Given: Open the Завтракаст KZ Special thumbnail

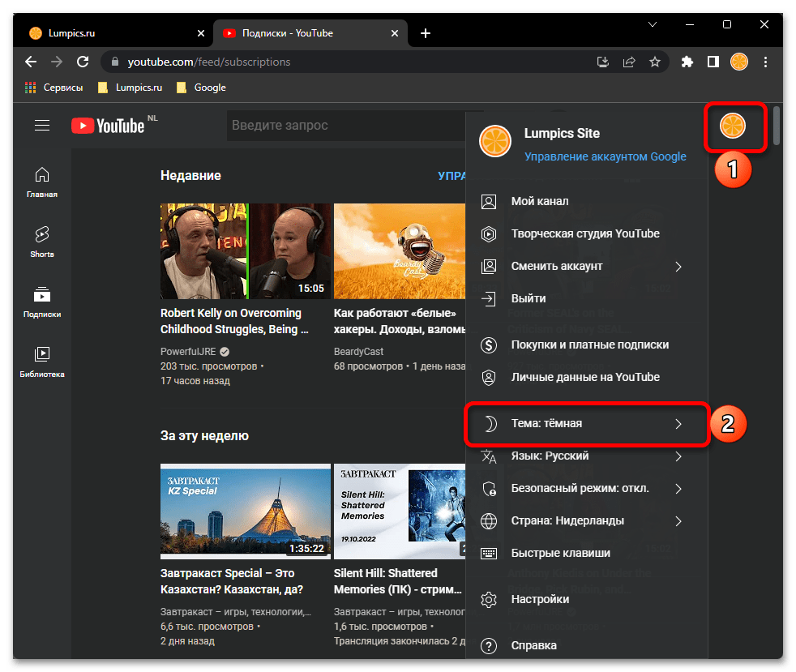Looking at the screenshot, I should point(245,511).
